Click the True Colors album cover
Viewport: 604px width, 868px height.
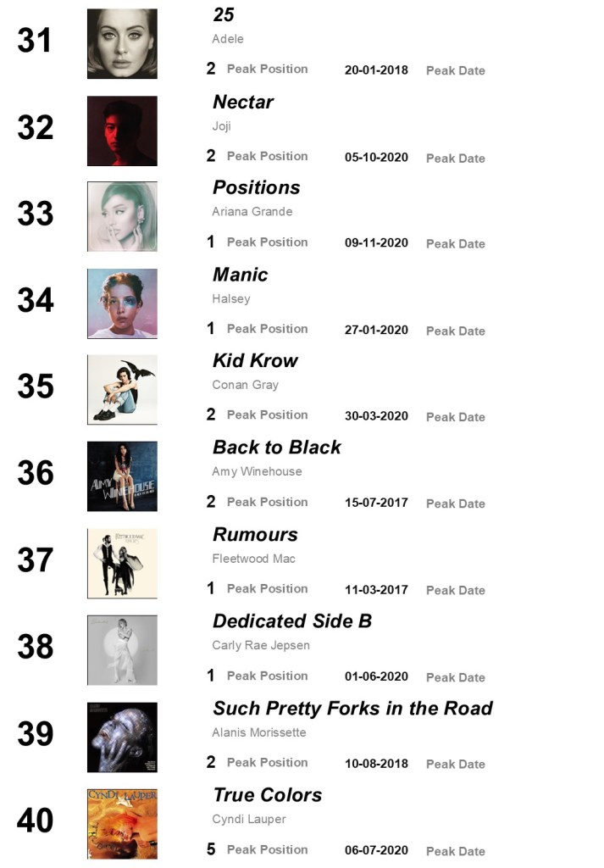click(122, 823)
